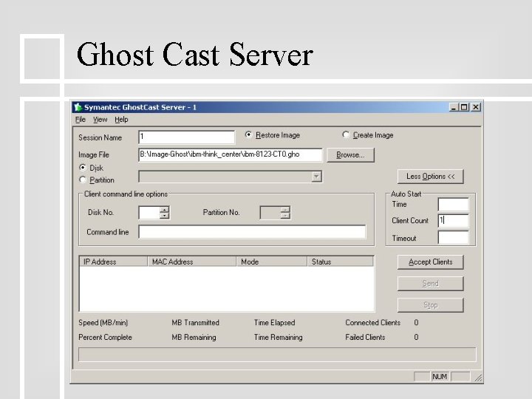Click Partition No. up spinner arrow
Image resolution: width=532 pixels, height=399 pixels.
(285, 210)
